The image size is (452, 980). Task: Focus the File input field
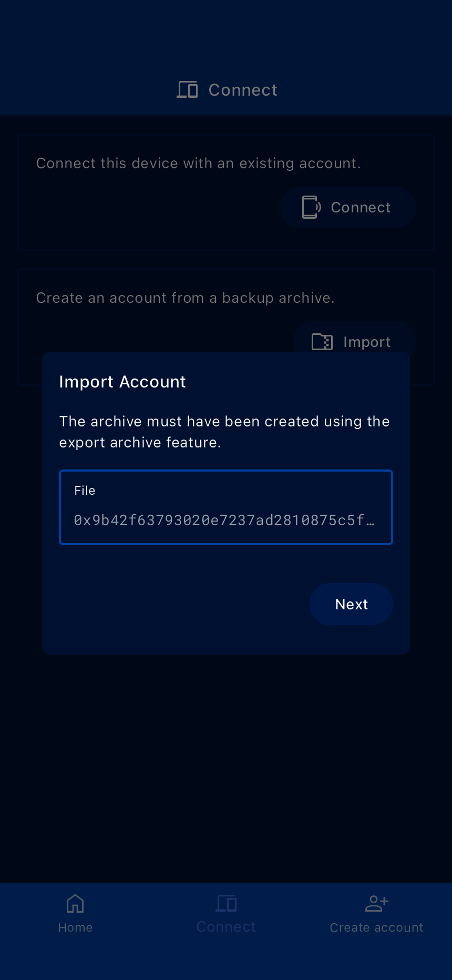click(x=226, y=507)
